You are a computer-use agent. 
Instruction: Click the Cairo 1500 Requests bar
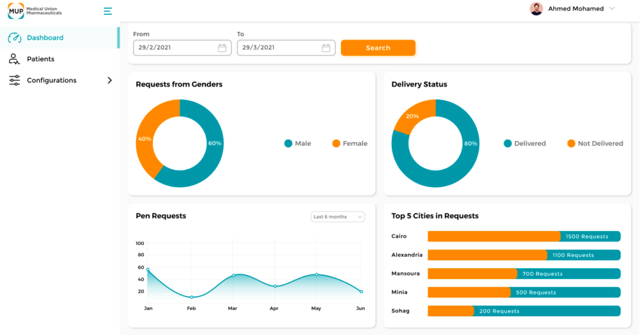tap(523, 237)
